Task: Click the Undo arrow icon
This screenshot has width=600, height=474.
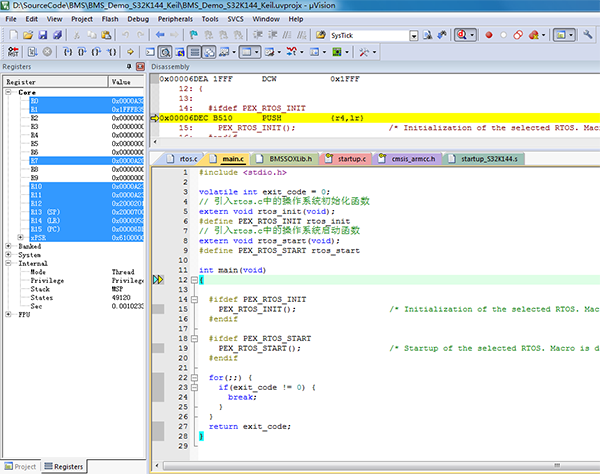Action: point(125,35)
